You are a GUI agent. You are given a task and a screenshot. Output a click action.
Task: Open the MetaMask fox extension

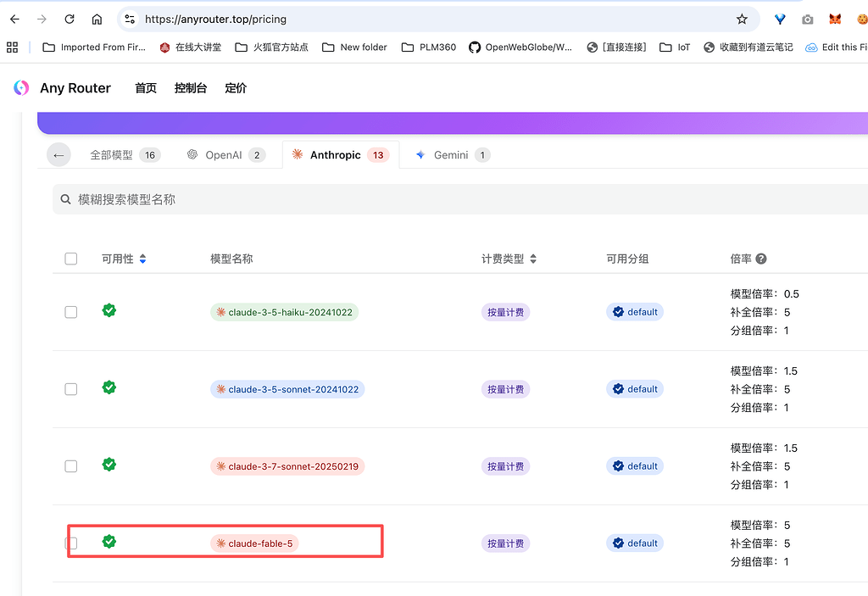coord(835,19)
